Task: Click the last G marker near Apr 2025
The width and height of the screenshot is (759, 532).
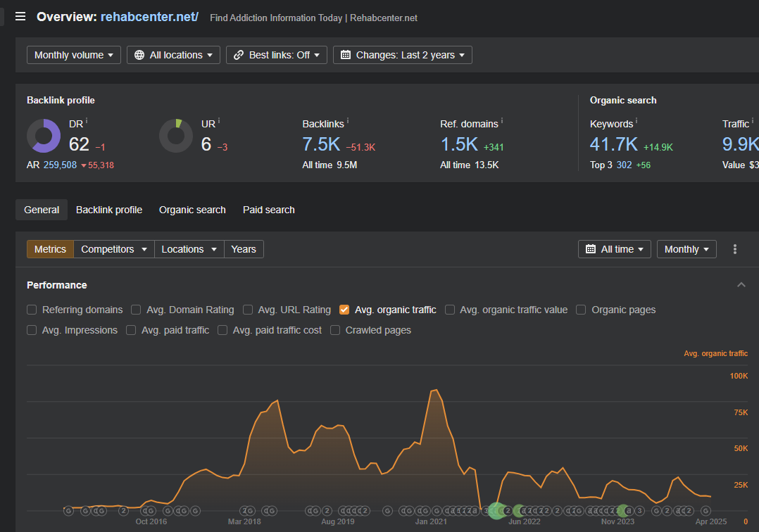Action: 705,511
